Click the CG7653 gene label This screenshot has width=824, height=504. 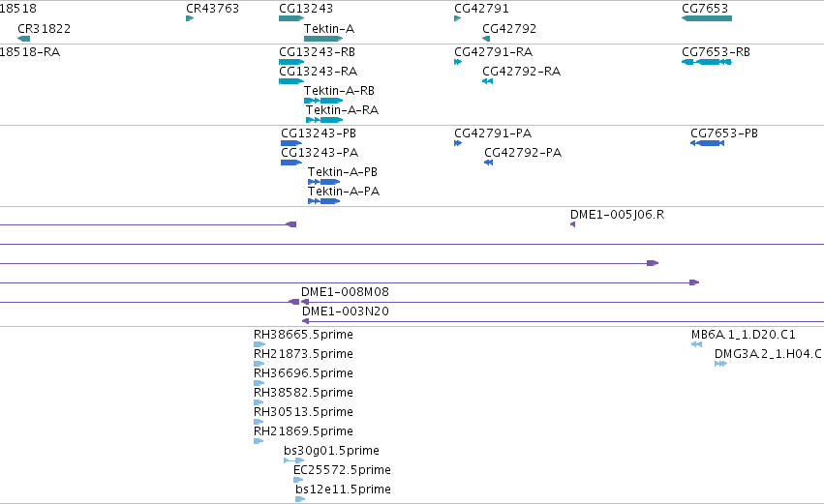click(x=705, y=9)
